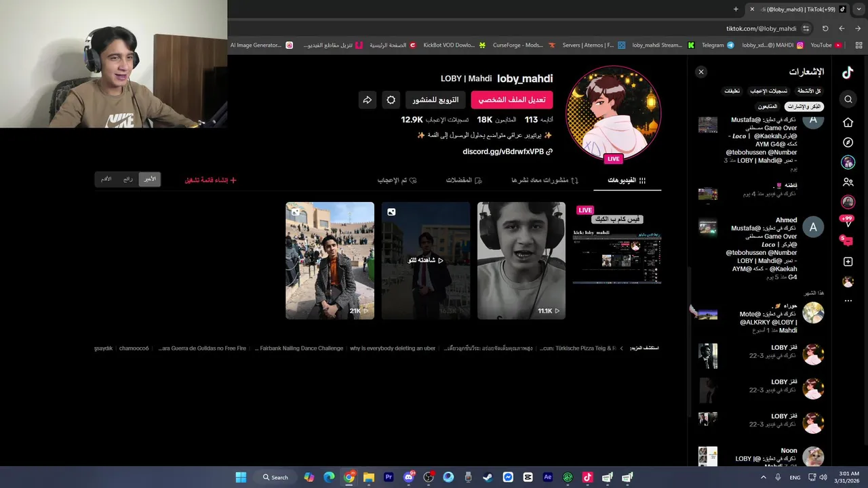Viewport: 868px width, 488px height.
Task: Open Ahmed's mention notification
Action: [x=761, y=248]
